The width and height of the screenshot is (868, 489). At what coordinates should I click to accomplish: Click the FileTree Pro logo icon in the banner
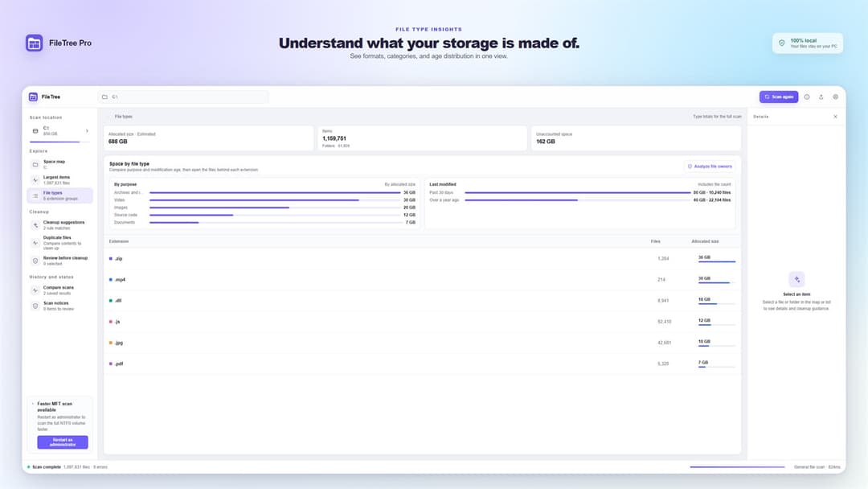point(35,43)
